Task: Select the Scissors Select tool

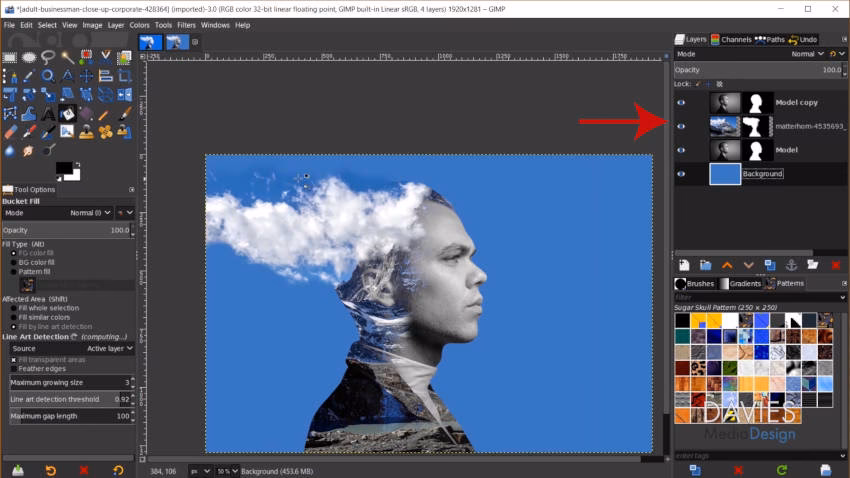Action: point(105,57)
